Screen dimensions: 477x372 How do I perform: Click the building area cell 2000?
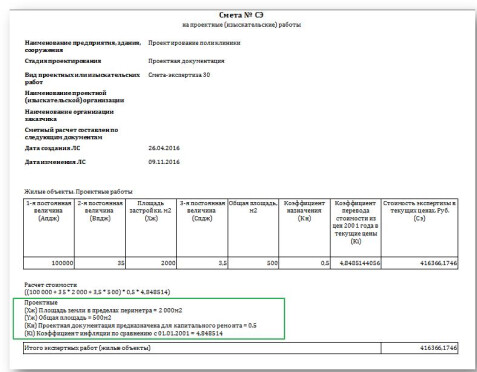click(151, 263)
